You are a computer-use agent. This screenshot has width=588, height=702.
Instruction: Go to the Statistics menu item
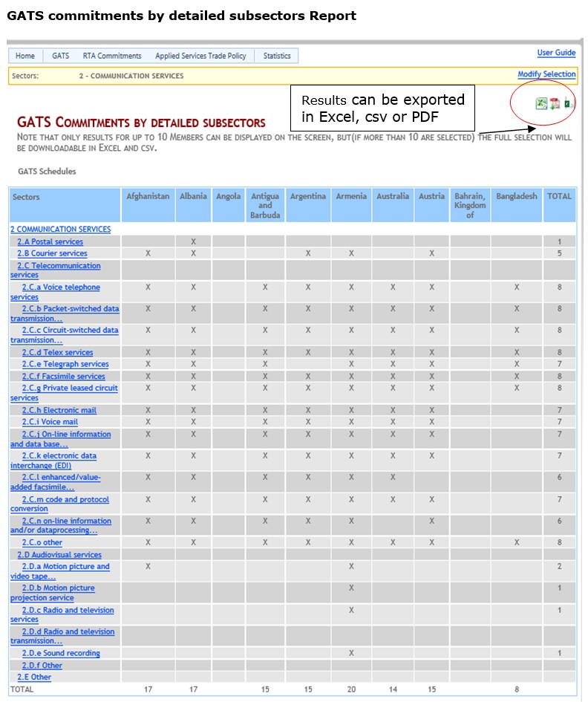(276, 56)
